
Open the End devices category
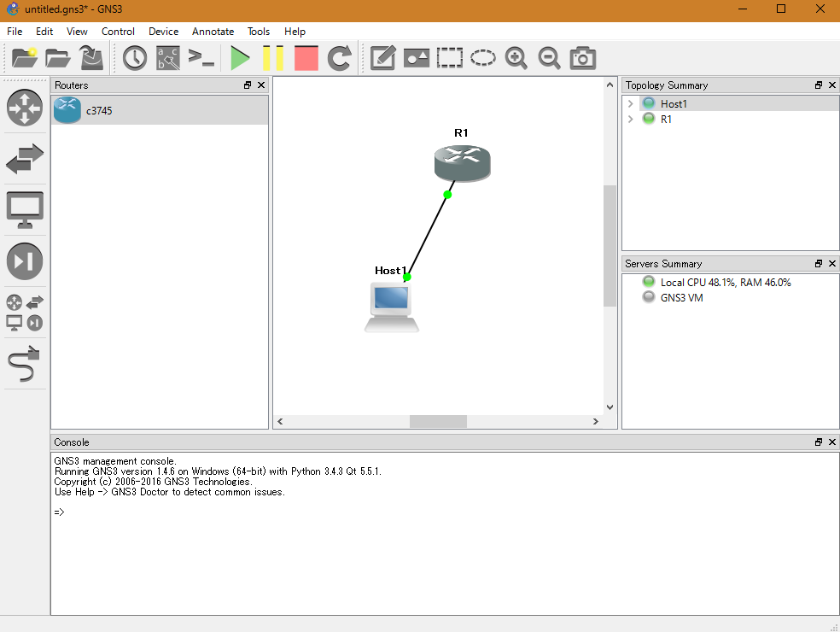pos(25,208)
